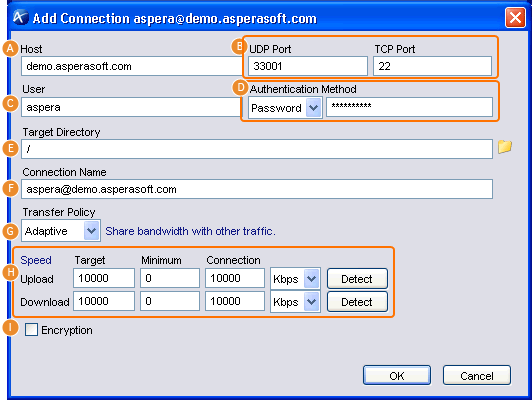Confirm with the OK button
The width and height of the screenshot is (532, 400).
[x=397, y=375]
